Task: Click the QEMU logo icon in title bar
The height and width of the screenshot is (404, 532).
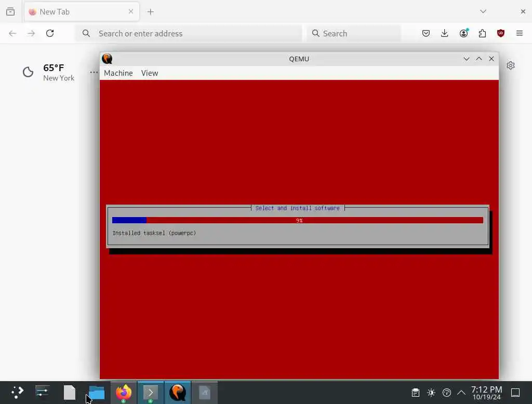Action: pyautogui.click(x=107, y=59)
